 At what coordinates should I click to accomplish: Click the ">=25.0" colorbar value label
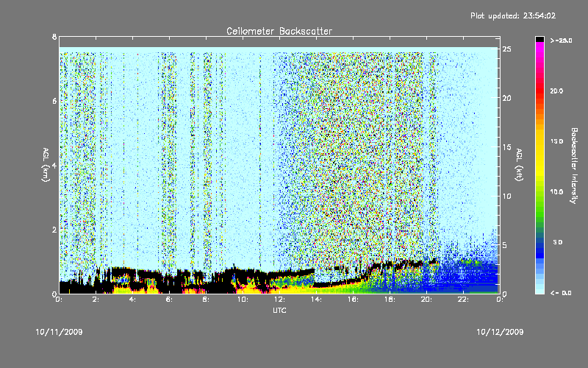click(561, 40)
